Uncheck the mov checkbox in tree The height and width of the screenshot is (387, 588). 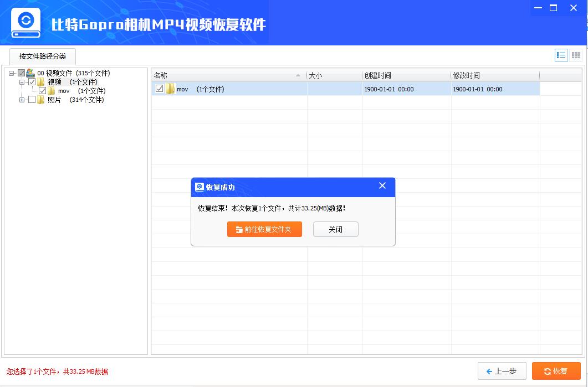pyautogui.click(x=42, y=91)
